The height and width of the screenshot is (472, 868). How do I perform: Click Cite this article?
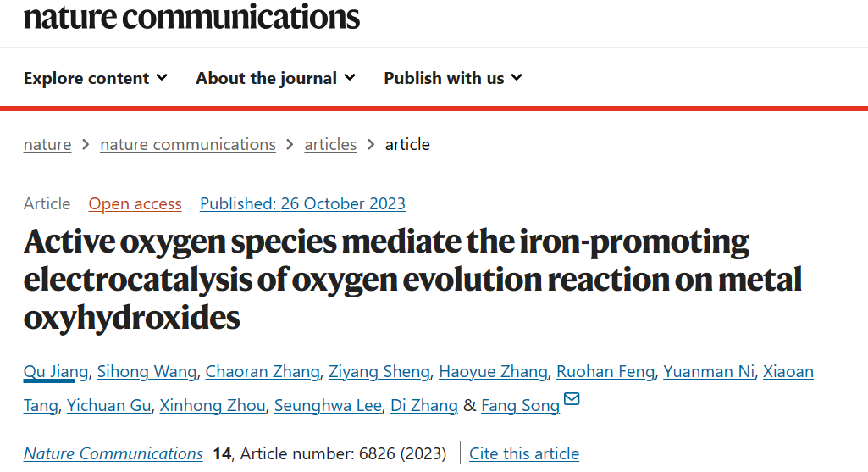pyautogui.click(x=524, y=453)
